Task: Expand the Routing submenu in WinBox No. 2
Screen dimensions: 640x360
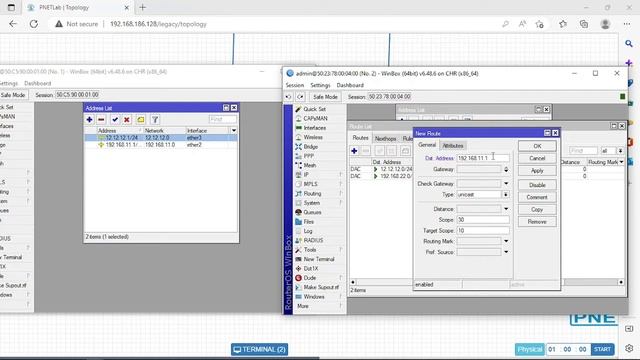Action: (x=312, y=193)
